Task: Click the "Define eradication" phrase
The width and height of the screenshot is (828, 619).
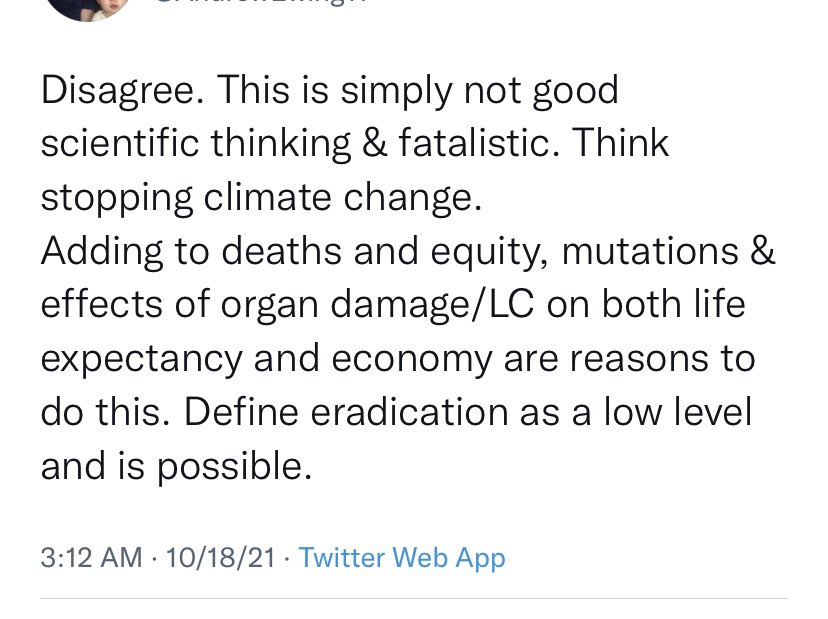Action: pos(346,412)
